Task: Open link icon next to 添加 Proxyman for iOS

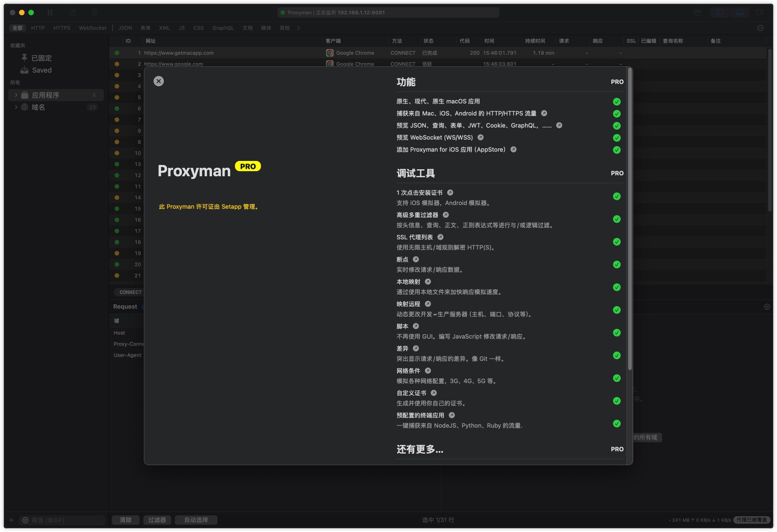Action: (x=514, y=149)
